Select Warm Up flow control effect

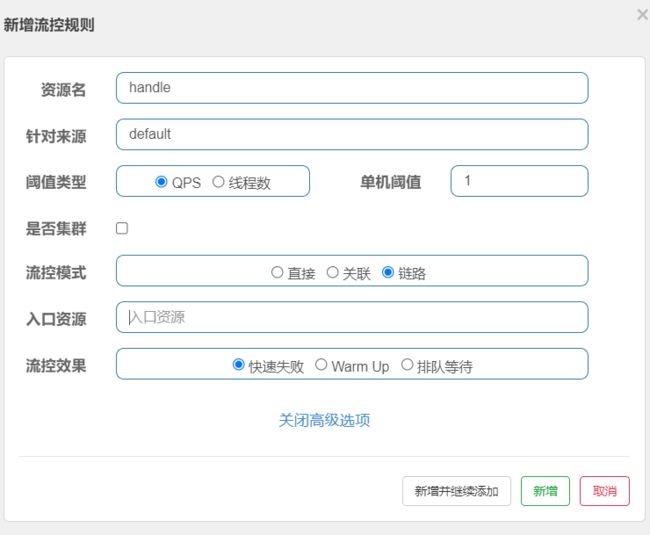click(x=321, y=365)
